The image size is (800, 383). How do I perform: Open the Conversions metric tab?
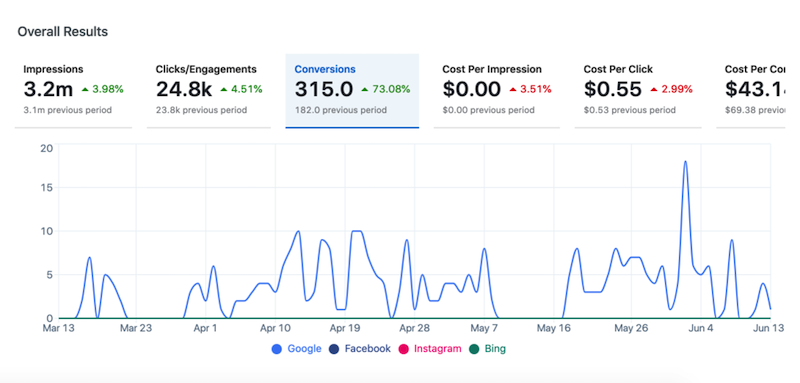click(x=352, y=91)
